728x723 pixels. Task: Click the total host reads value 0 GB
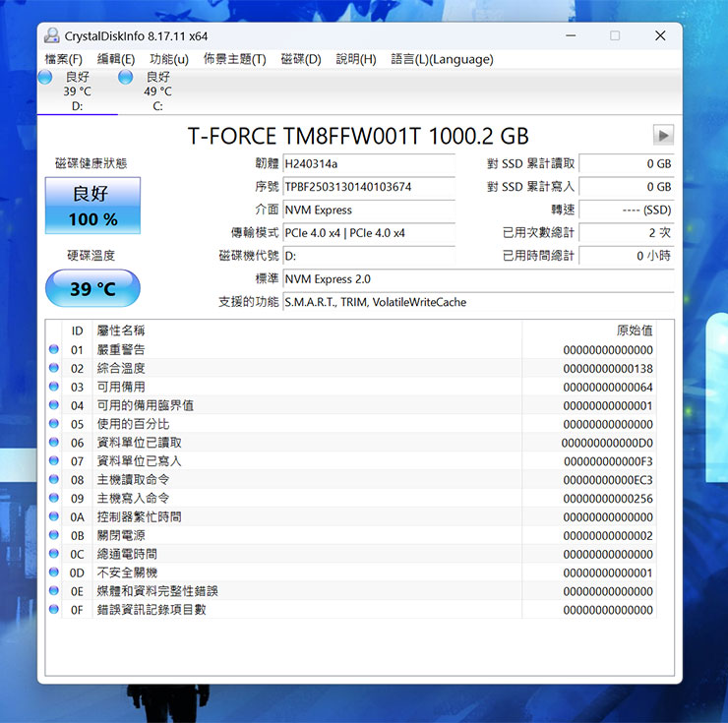627,164
